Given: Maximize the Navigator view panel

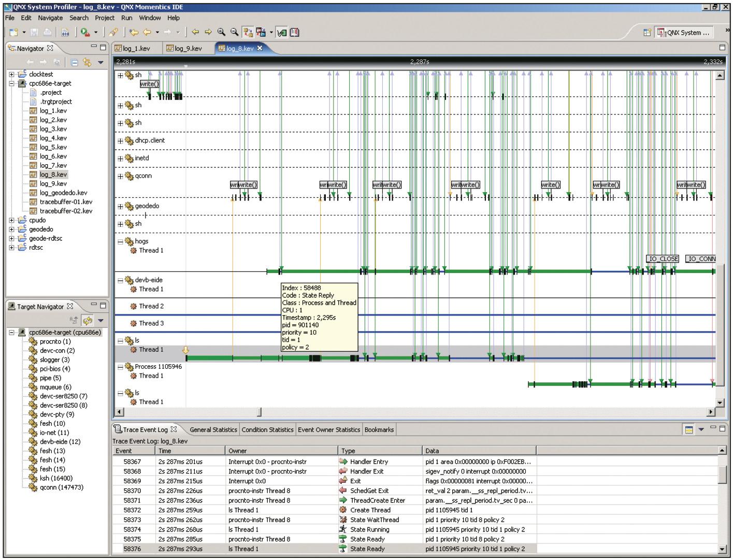Looking at the screenshot, I should pos(103,47).
